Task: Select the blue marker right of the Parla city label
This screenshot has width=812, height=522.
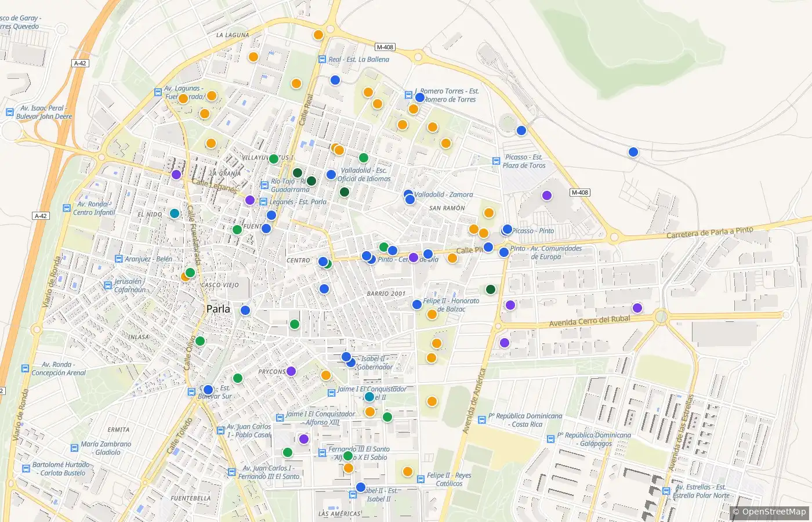Action: (245, 310)
